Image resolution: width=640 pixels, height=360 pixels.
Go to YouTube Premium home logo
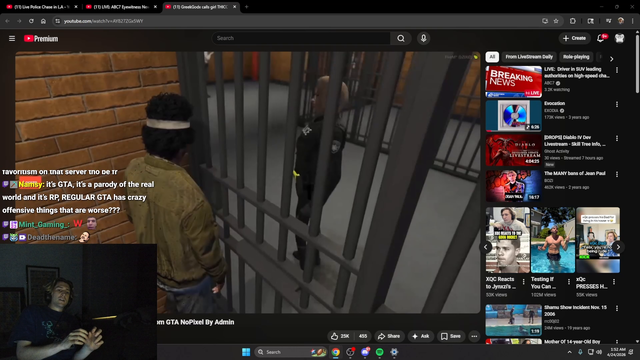(x=41, y=38)
